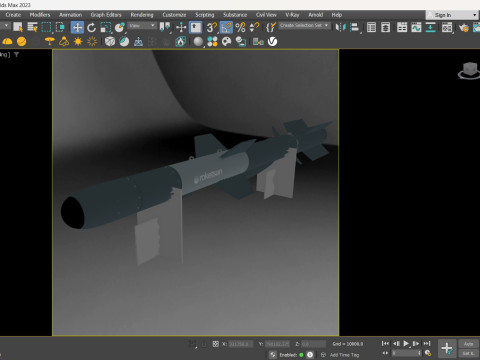Open the Create menu

(13, 15)
